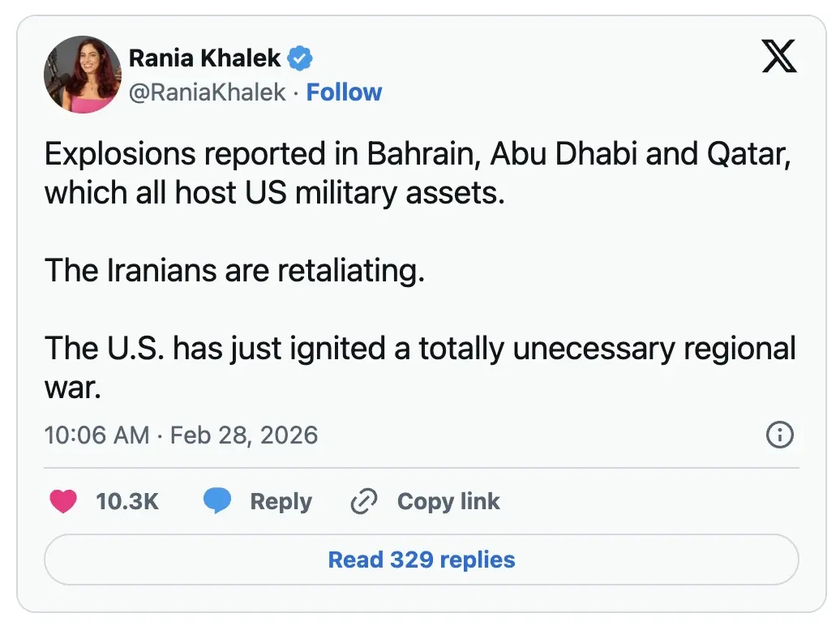This screenshot has height=626, width=840.
Task: Select the Reply text label
Action: pos(281,502)
